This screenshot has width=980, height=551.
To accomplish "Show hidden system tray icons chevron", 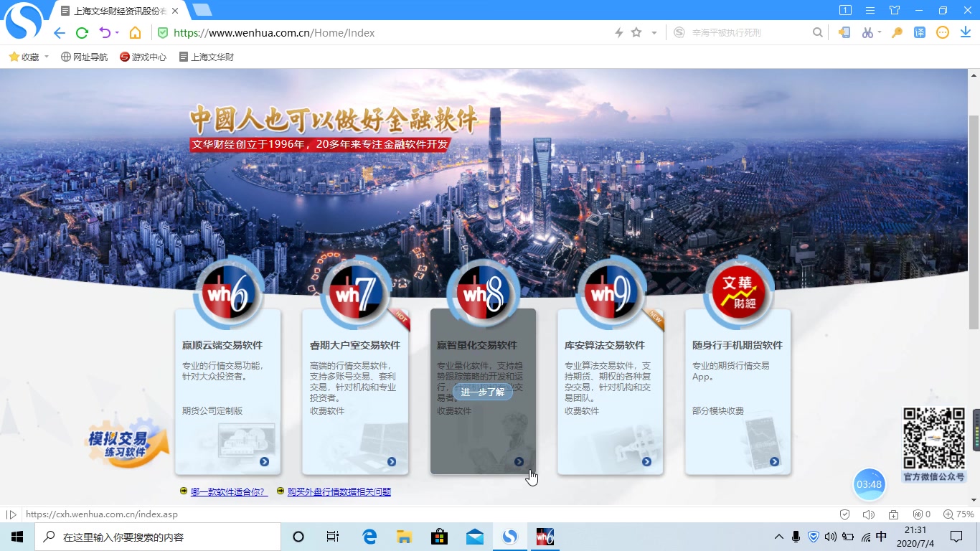I will pyautogui.click(x=778, y=537).
